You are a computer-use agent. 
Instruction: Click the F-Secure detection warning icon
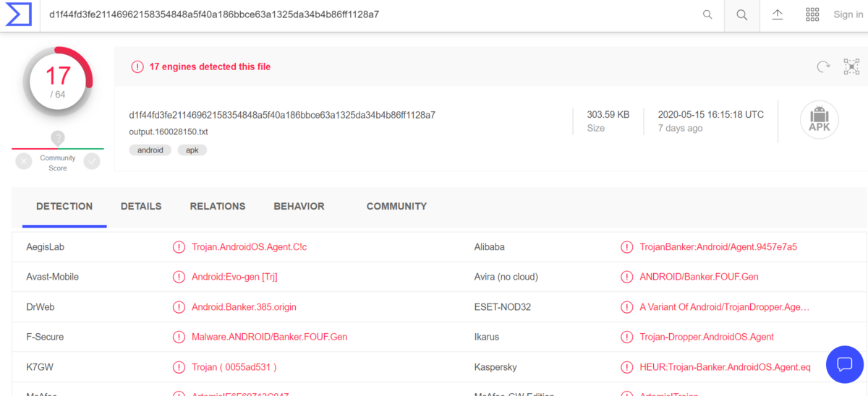click(x=179, y=337)
